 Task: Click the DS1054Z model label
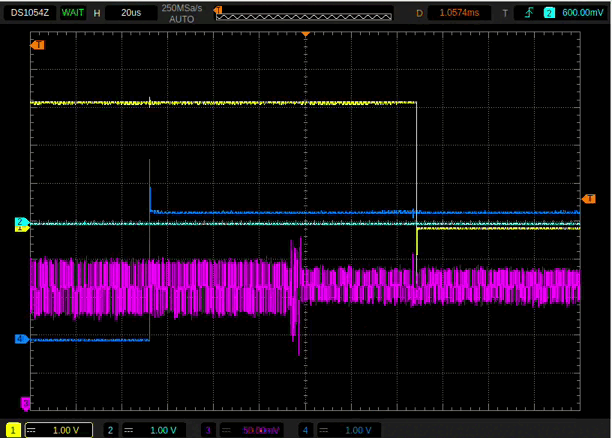(30, 13)
